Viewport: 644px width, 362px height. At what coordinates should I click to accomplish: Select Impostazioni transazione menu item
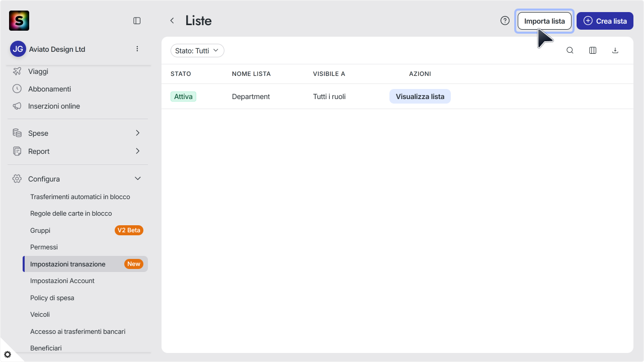click(85, 264)
